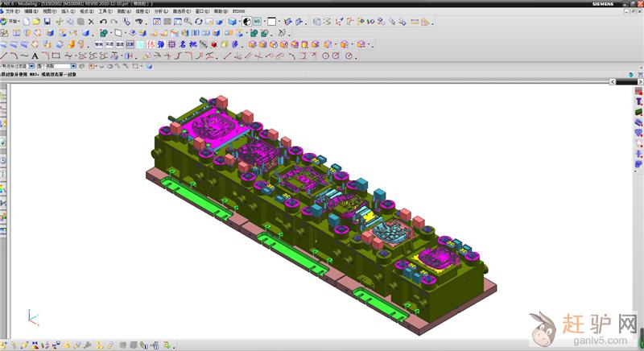This screenshot has width=644, height=351.
Task: Click the blue 名 character button
Action: pyautogui.click(x=182, y=44)
